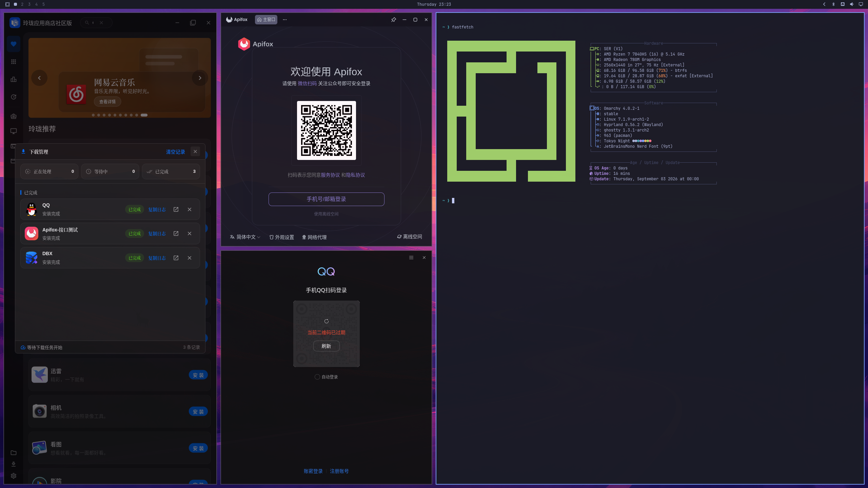This screenshot has width=868, height=488.
Task: Show next banner in store carousel
Action: coord(200,78)
